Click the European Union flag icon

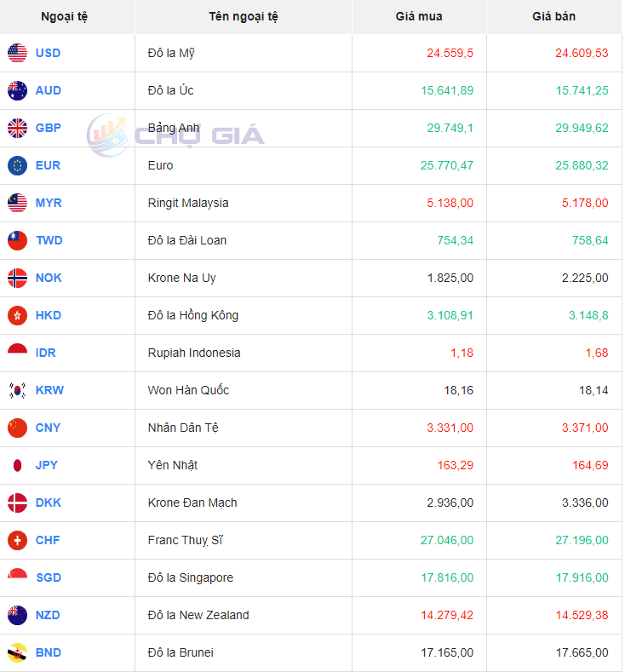(x=17, y=165)
